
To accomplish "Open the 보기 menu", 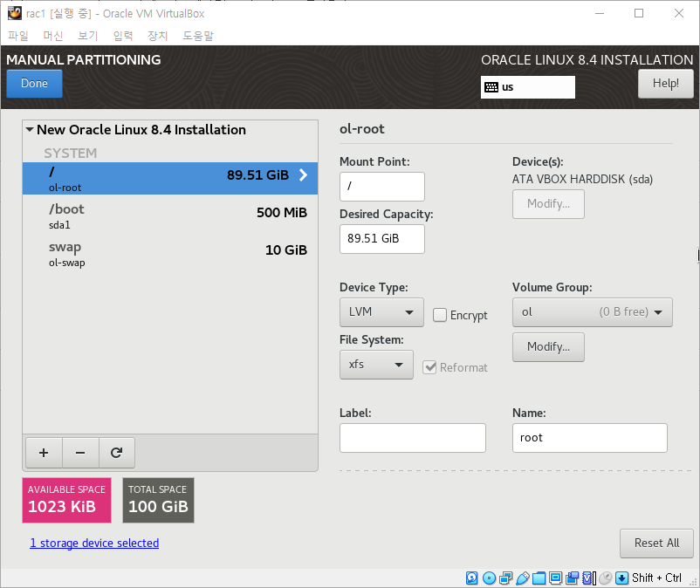I will (88, 36).
